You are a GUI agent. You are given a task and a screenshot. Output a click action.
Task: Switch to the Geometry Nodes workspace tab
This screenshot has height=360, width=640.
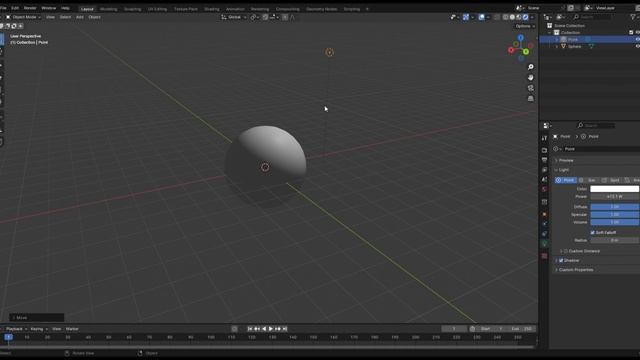coord(321,9)
